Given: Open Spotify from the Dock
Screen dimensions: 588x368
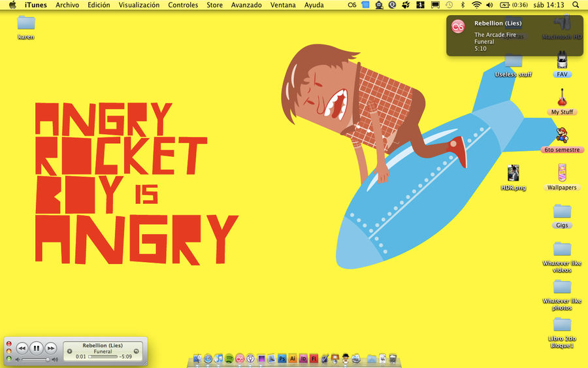Looking at the screenshot, I should [x=229, y=359].
